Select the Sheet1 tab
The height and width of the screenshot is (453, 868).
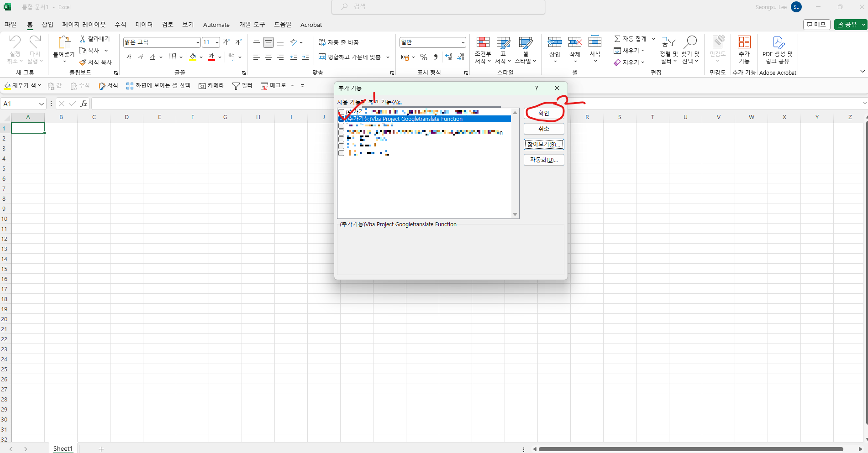[63, 448]
